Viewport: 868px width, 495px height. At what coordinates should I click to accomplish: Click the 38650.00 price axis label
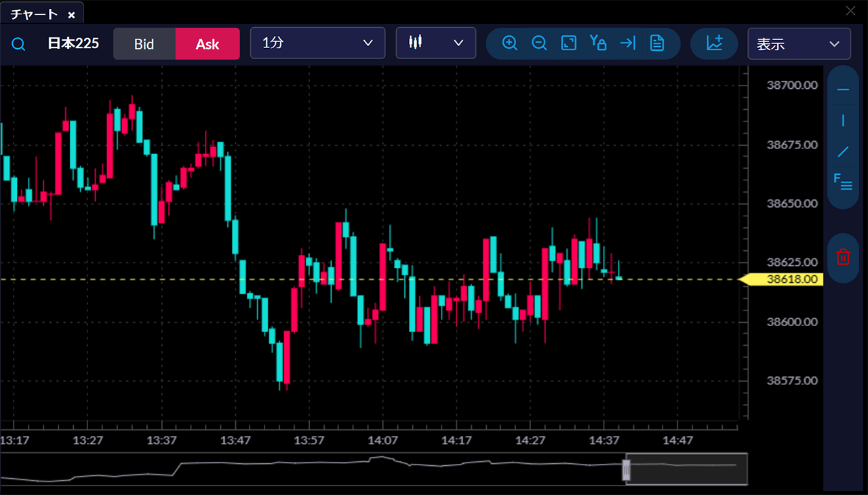point(792,203)
